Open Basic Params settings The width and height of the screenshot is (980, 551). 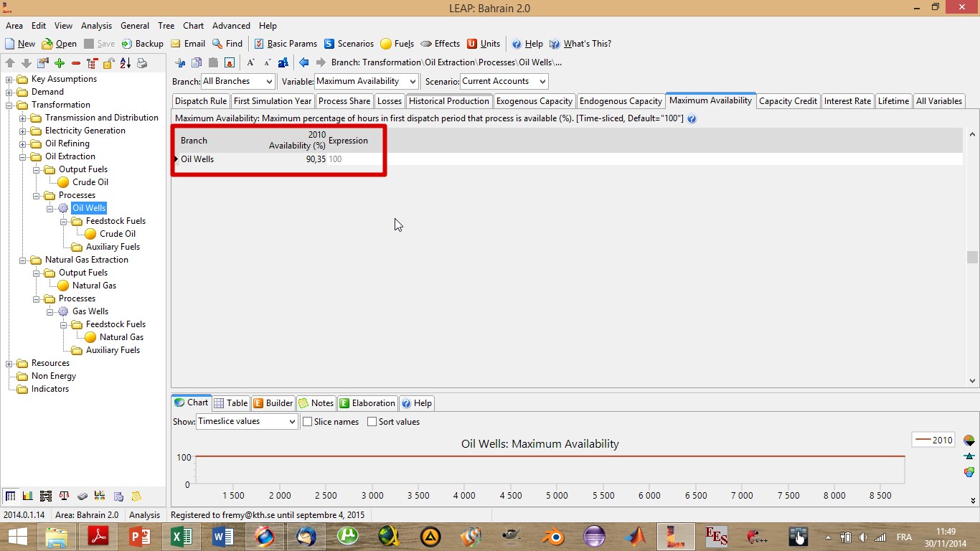coord(286,44)
